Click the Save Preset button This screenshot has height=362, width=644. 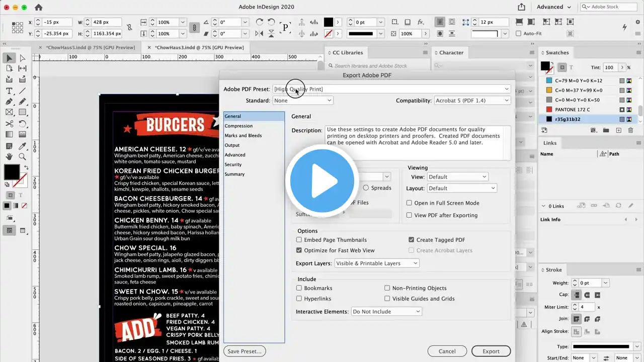(x=245, y=351)
